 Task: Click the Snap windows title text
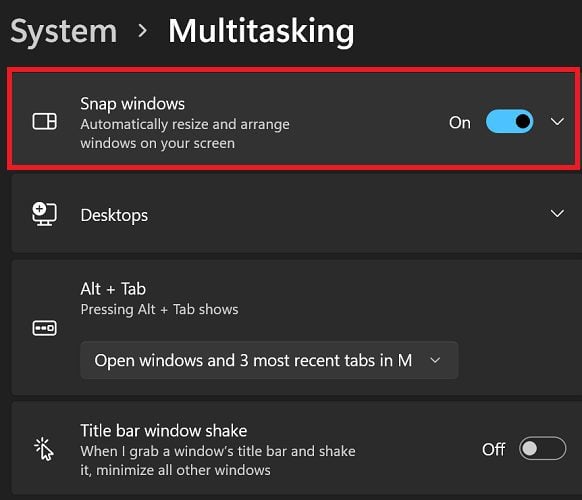tap(133, 104)
